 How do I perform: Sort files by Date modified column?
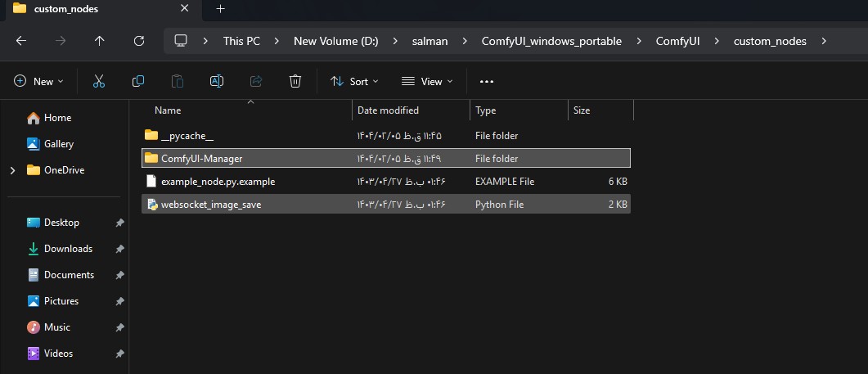click(x=388, y=110)
